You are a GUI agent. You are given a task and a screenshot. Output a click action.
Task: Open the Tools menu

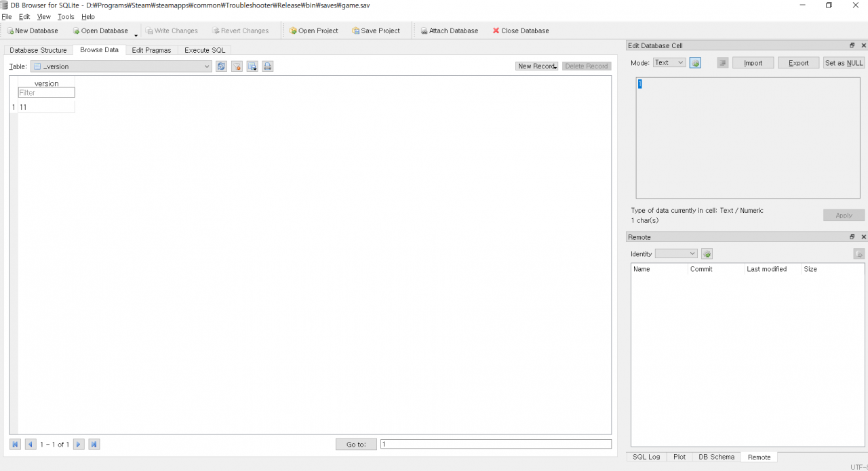click(x=66, y=17)
